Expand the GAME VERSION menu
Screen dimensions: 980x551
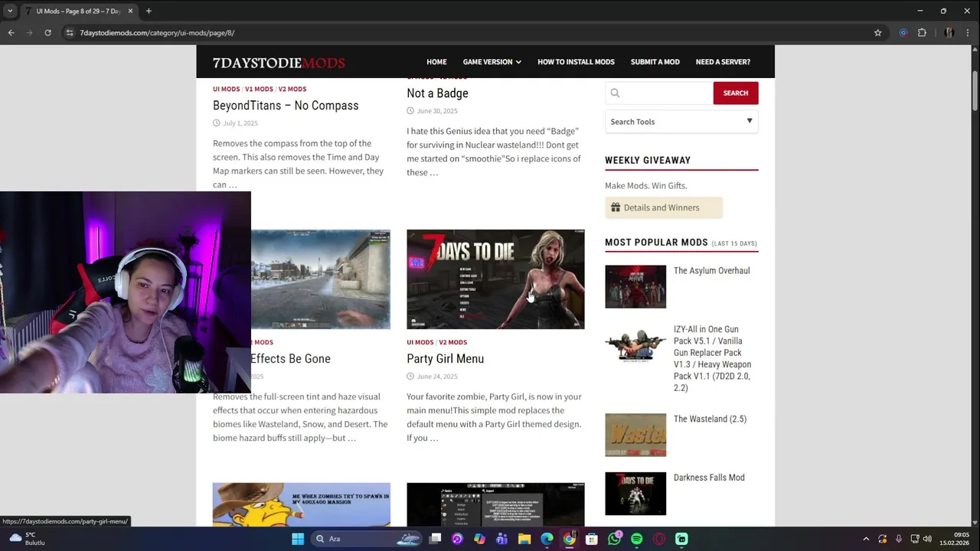pos(492,62)
